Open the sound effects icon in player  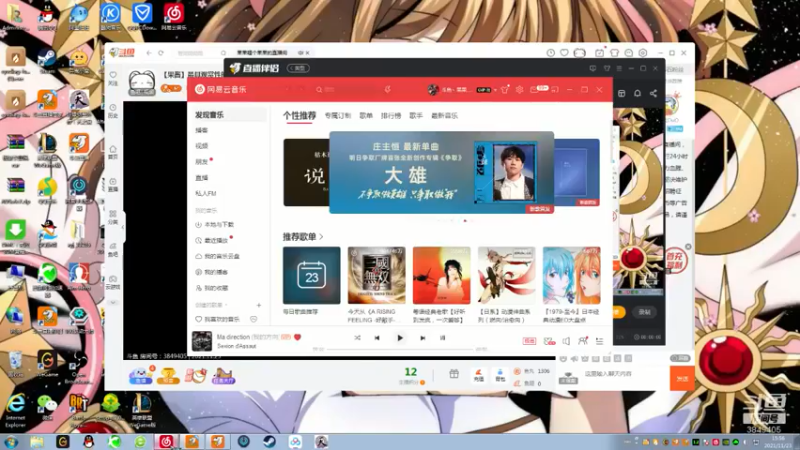pos(549,341)
